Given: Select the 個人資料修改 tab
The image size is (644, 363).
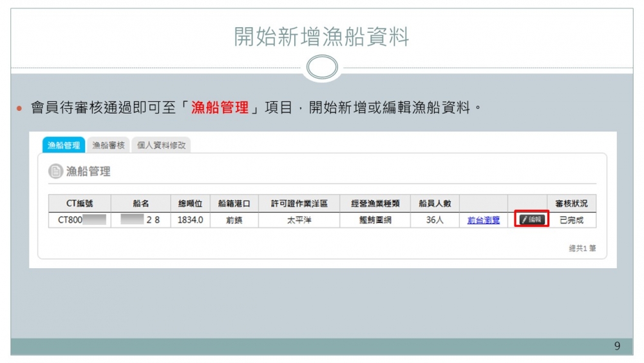Looking at the screenshot, I should pyautogui.click(x=161, y=146).
